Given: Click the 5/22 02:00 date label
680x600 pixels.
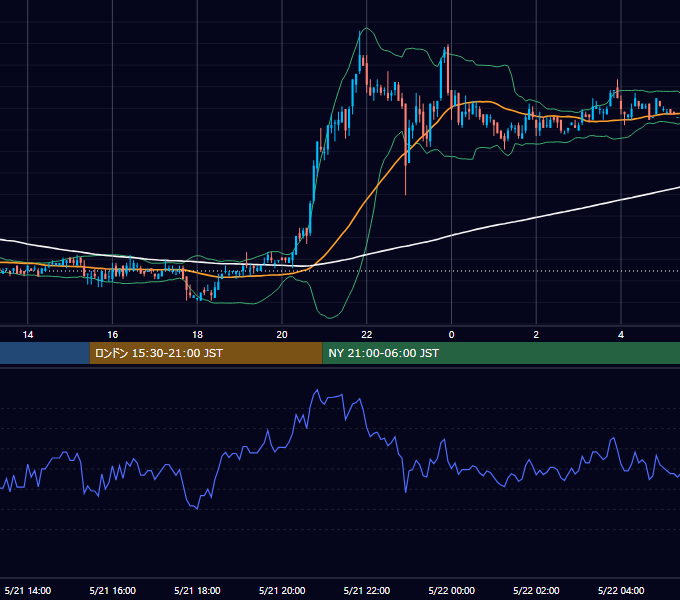Looking at the screenshot, I should coord(536,590).
